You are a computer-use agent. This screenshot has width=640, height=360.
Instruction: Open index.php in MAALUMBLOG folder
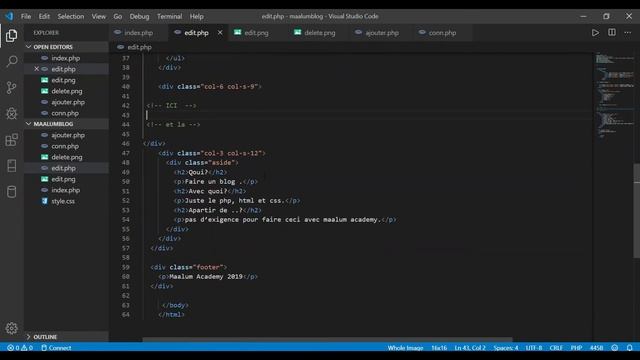[x=66, y=190]
